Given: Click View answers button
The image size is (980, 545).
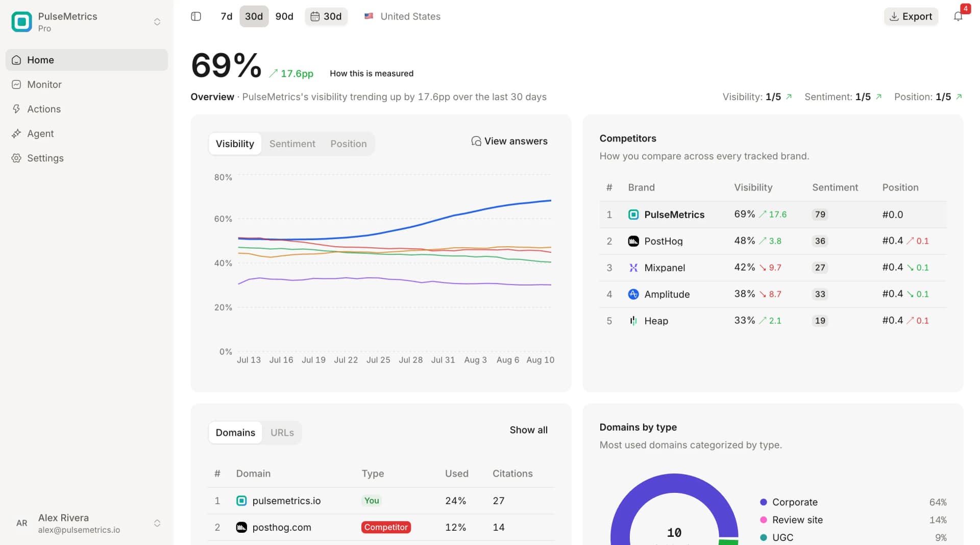Looking at the screenshot, I should [509, 141].
